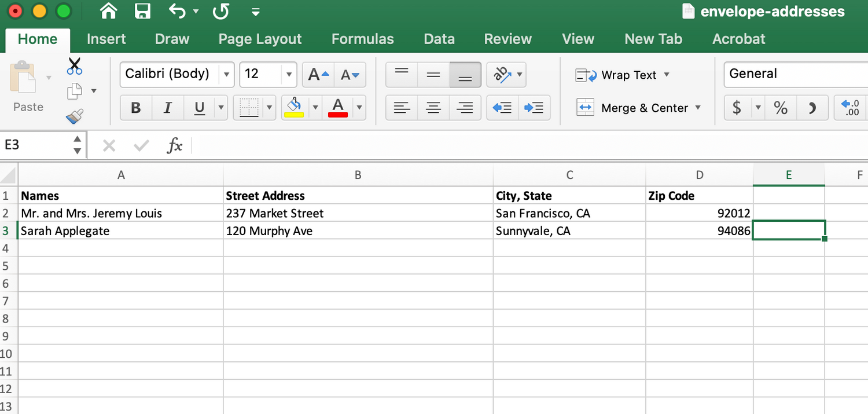
Task: Toggle Wrap Text for the cell
Action: click(x=621, y=75)
